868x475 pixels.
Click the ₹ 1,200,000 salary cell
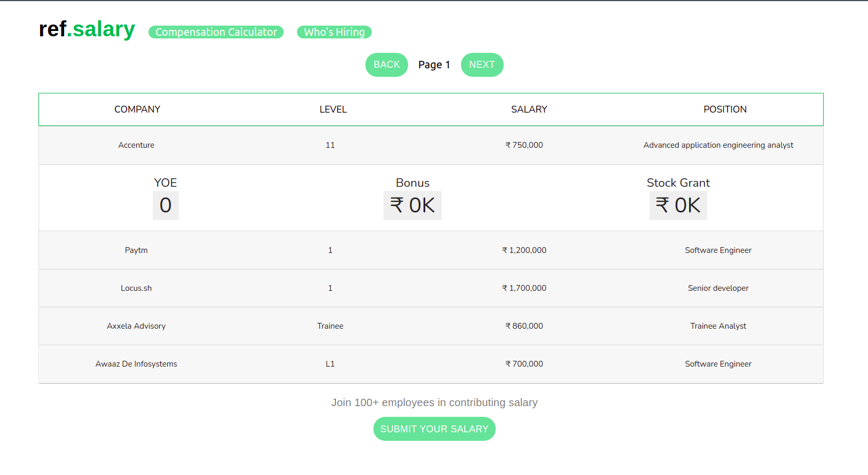525,250
